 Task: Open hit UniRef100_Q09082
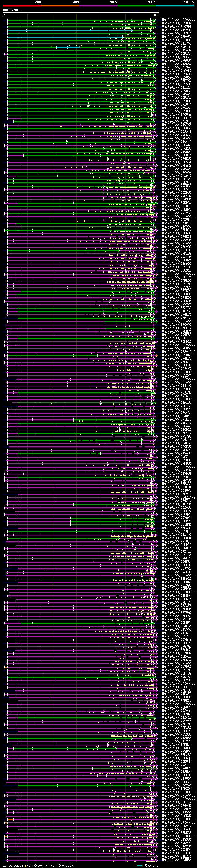(177, 23)
